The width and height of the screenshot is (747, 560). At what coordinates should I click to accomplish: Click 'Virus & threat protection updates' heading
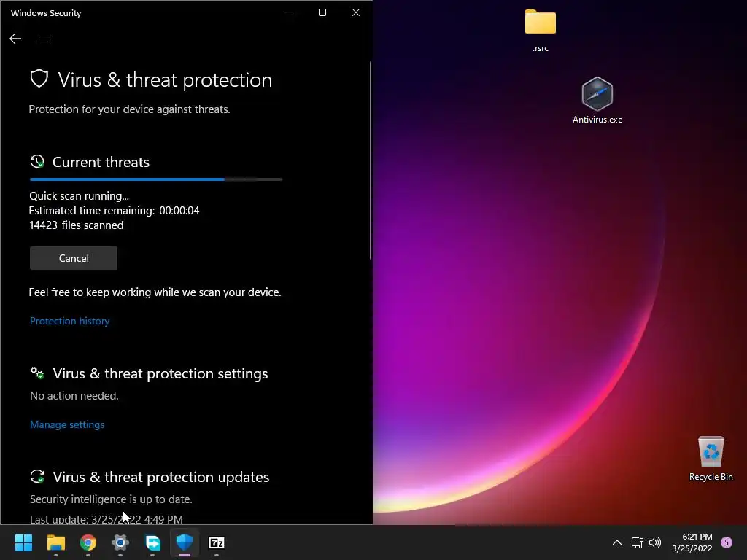point(161,477)
